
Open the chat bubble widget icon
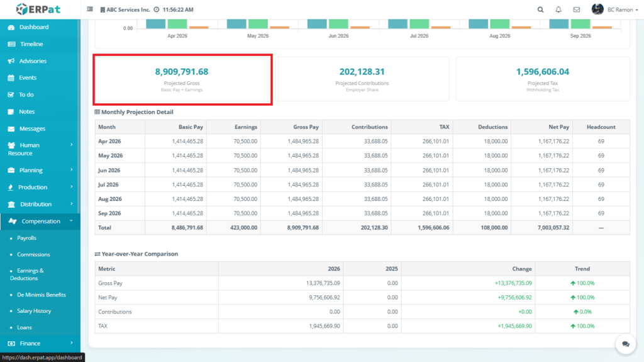[x=626, y=344]
